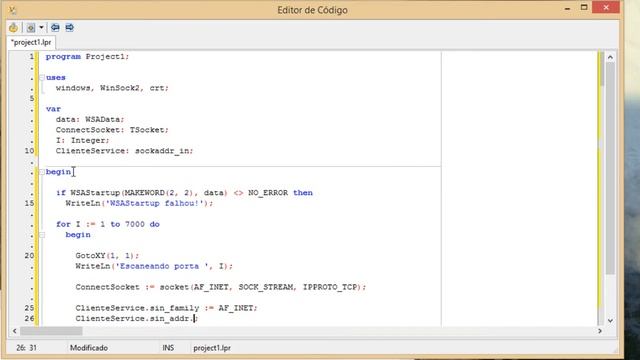Click the 'project1.lpr' status bar filename
640x360 pixels.
click(212, 348)
